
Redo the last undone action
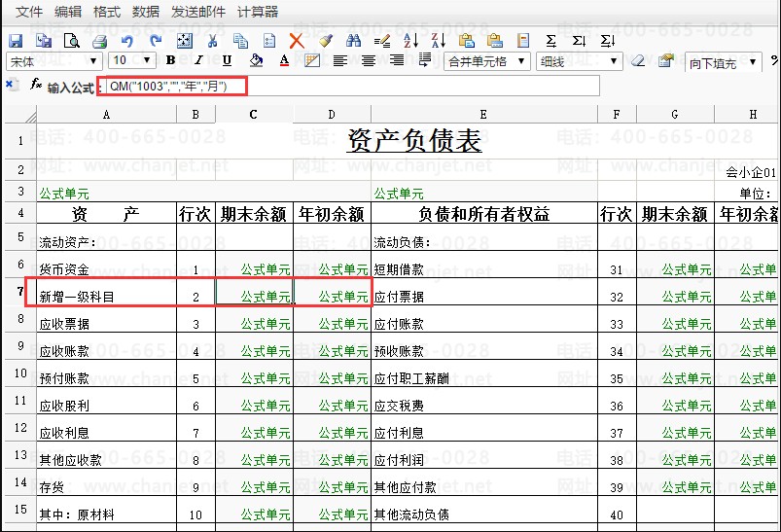(156, 41)
